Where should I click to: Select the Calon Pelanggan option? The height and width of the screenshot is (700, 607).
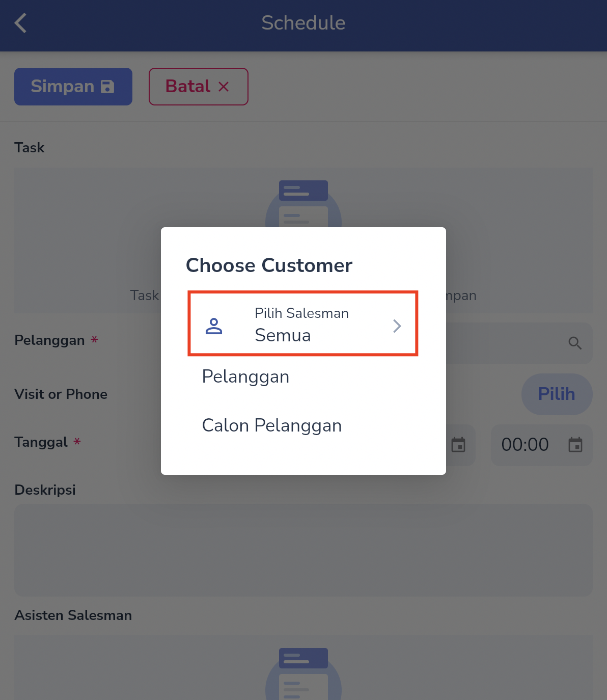click(272, 425)
